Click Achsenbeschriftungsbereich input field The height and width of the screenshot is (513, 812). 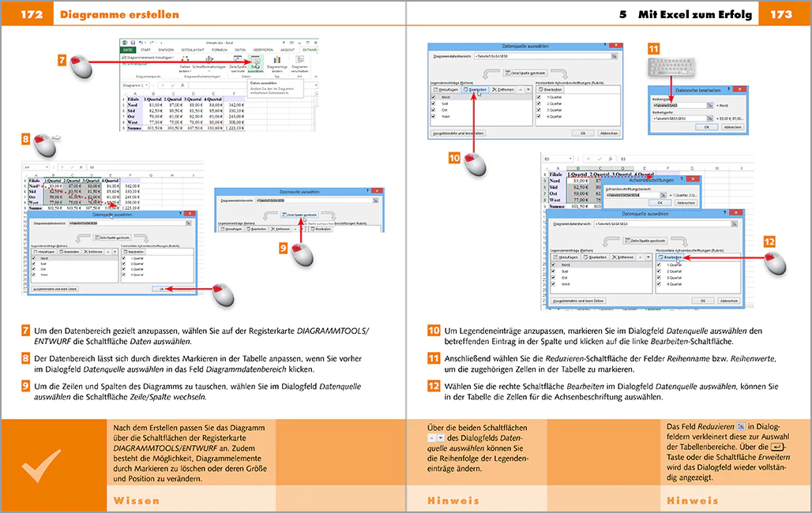tap(633, 195)
